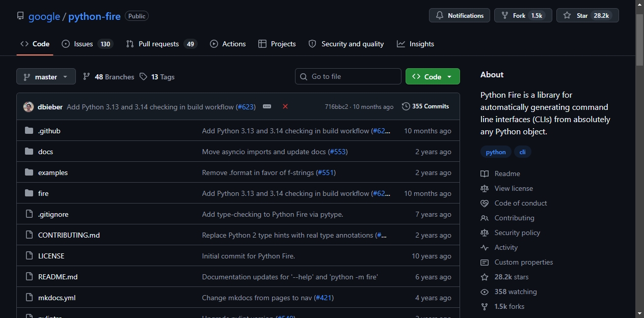Click the branch icon beside 48 Branches

(87, 77)
